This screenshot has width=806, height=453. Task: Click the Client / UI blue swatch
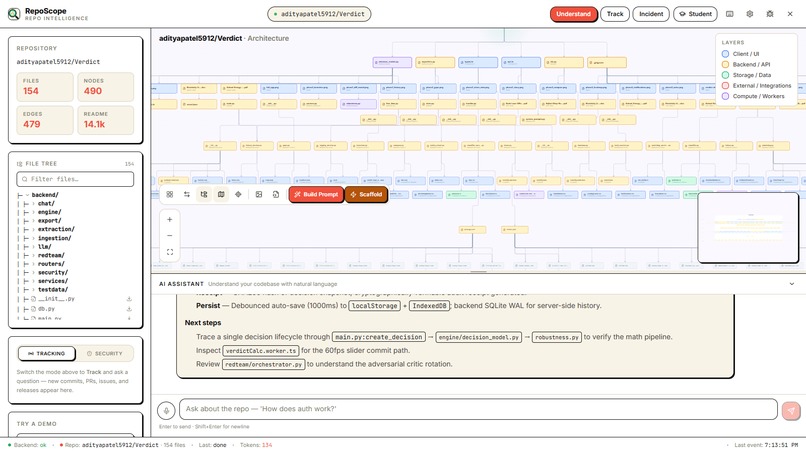(x=725, y=54)
